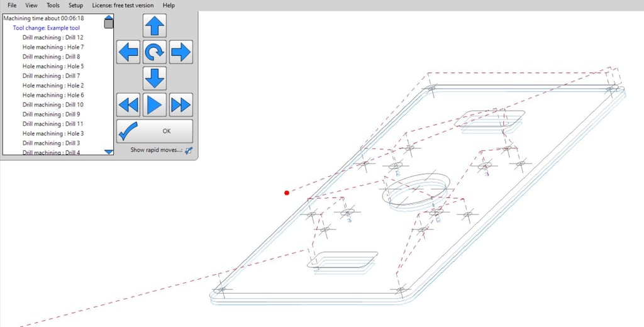Select 'Machining time about 00:06:18' row
Screen dimensions: 644x327
[43, 18]
